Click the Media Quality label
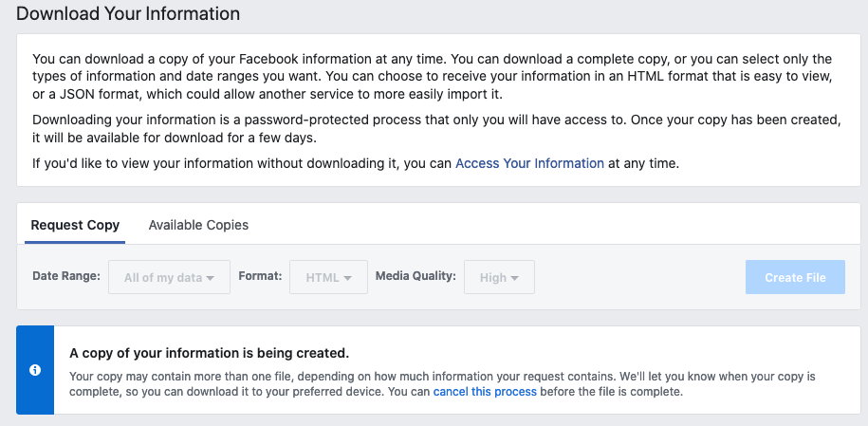 pos(416,276)
